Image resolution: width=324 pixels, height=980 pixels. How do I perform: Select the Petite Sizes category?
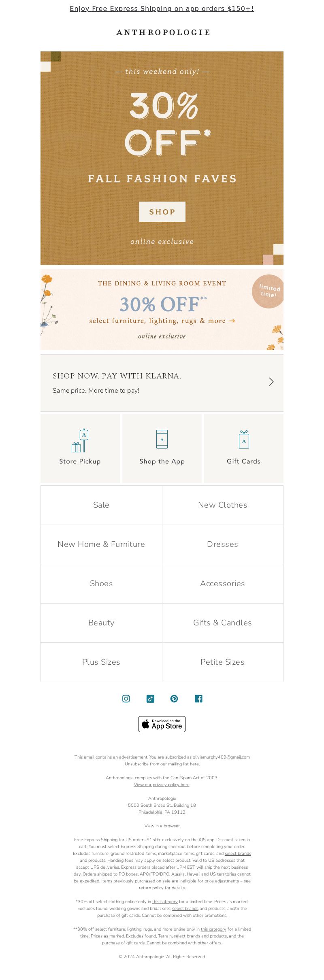point(223,662)
